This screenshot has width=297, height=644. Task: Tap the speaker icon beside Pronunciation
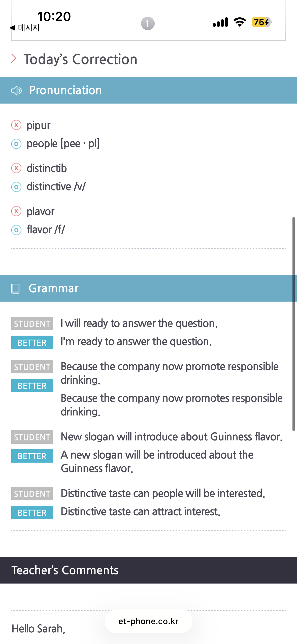(17, 90)
